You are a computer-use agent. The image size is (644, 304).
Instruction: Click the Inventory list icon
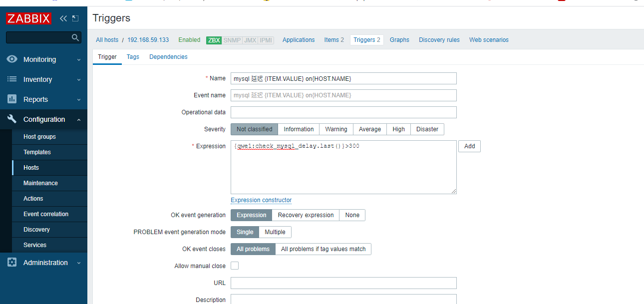click(12, 79)
